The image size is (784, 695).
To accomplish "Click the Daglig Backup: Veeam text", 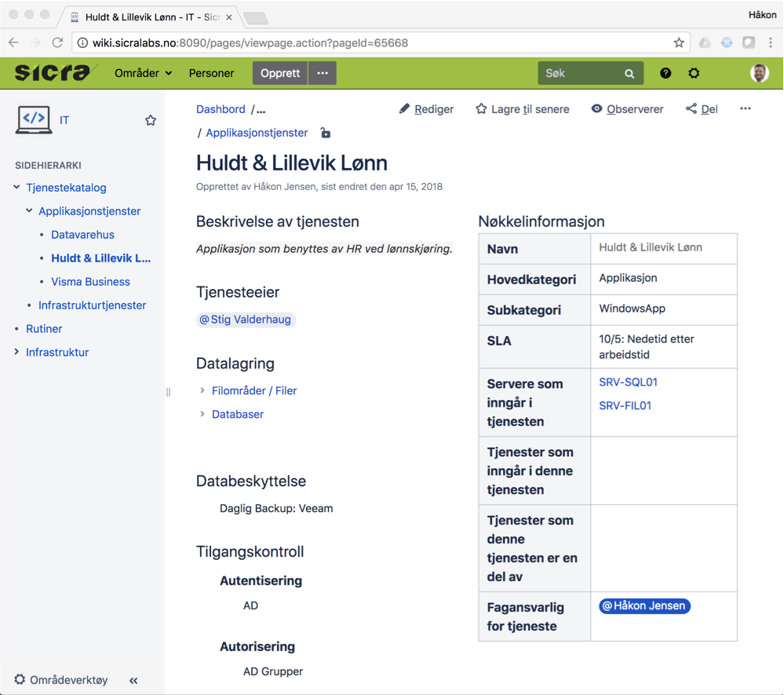I will click(276, 508).
